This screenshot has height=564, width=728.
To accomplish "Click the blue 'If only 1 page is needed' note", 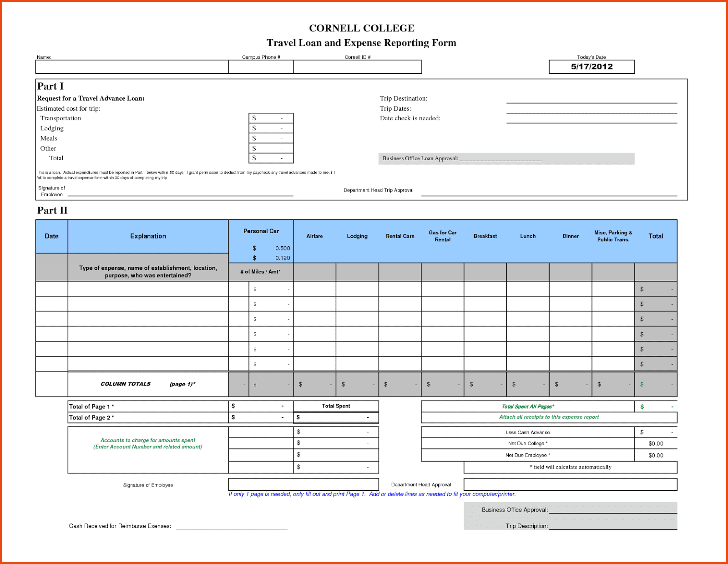I will 372,494.
